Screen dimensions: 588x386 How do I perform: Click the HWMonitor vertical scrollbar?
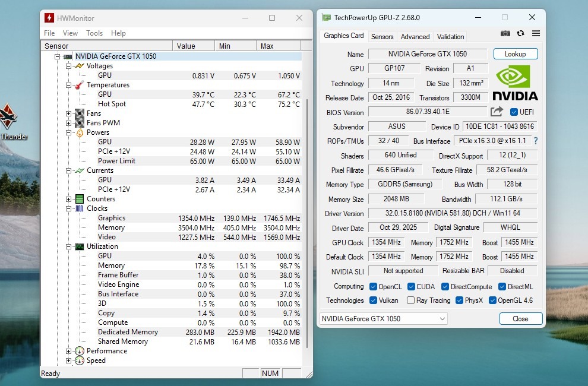pyautogui.click(x=308, y=223)
